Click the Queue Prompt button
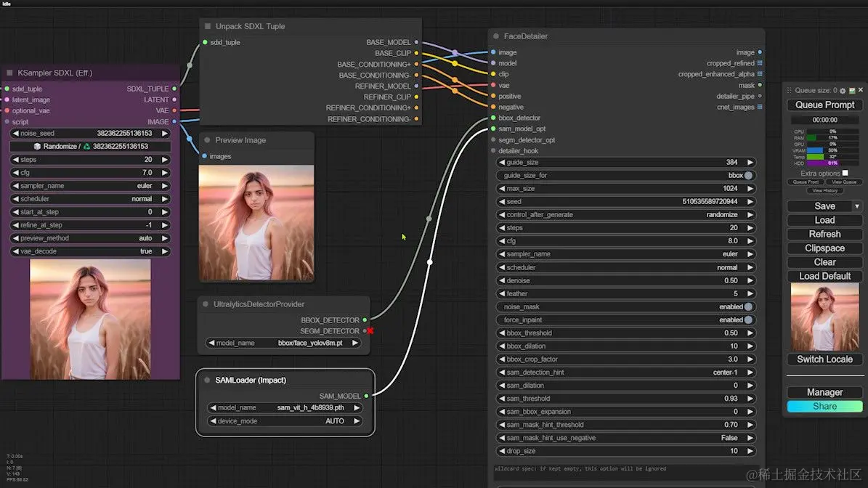 (824, 105)
